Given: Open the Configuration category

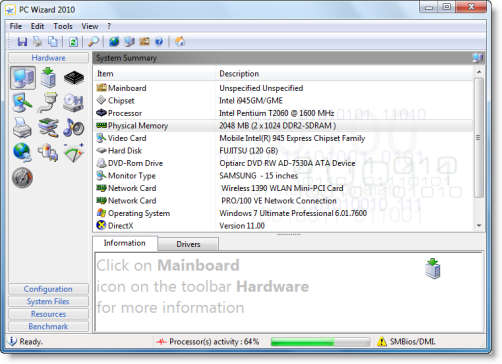Looking at the screenshot, I should click(x=48, y=289).
